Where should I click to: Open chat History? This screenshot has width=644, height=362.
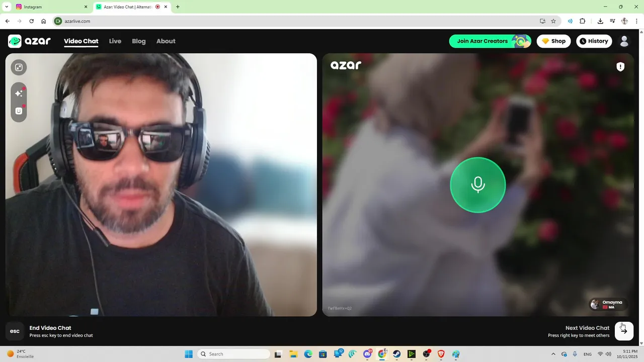[594, 41]
